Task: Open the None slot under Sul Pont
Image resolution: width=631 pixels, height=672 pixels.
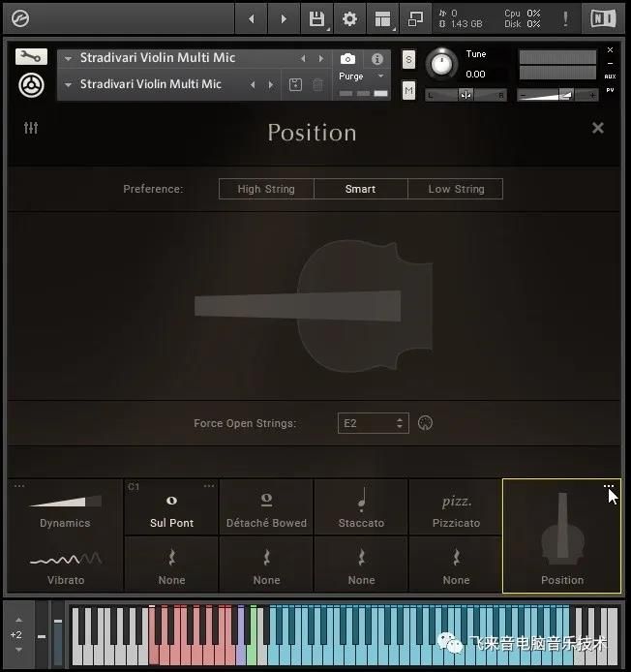Action: click(x=171, y=565)
